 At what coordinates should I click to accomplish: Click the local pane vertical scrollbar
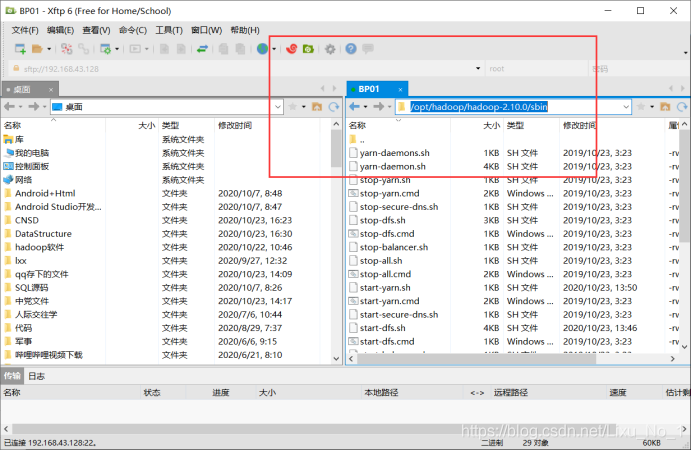pyautogui.click(x=336, y=149)
